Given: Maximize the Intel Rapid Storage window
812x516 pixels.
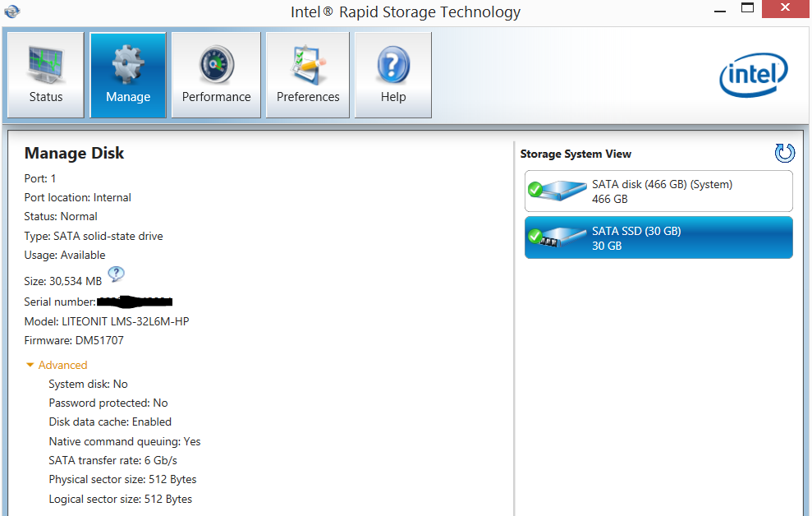Looking at the screenshot, I should tap(747, 8).
